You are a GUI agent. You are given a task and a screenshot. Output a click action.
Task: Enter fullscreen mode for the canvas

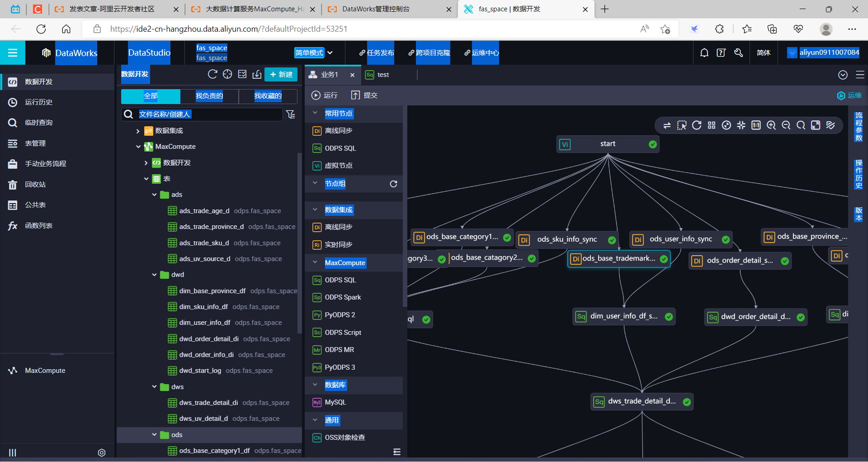pyautogui.click(x=816, y=125)
